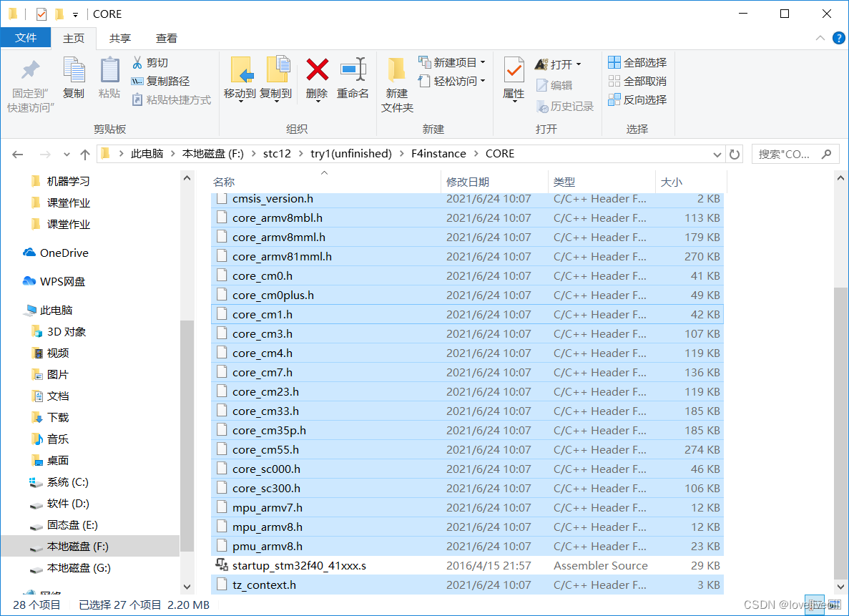The width and height of the screenshot is (849, 616).
Task: Open the blue Help question mark
Action: (x=838, y=38)
